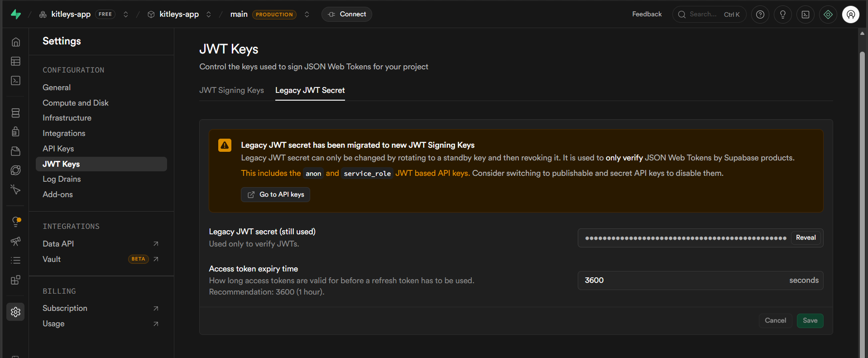
Task: Click the "service_role" code label
Action: 367,174
